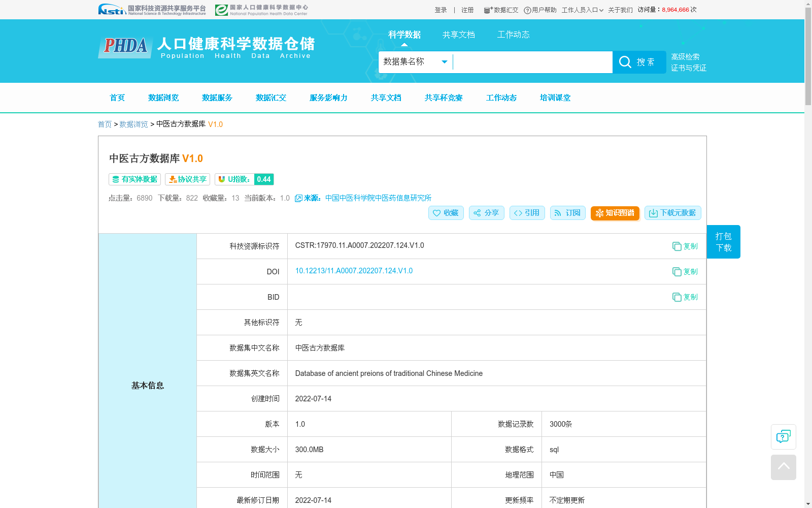The image size is (812, 508).
Task: Click the 订阅 subscribe button
Action: [x=567, y=213]
